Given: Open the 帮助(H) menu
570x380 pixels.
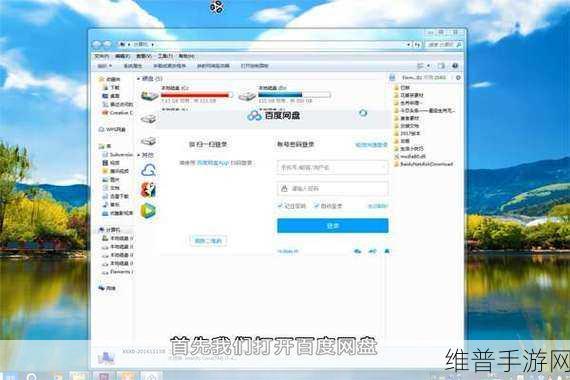Looking at the screenshot, I should [x=186, y=56].
